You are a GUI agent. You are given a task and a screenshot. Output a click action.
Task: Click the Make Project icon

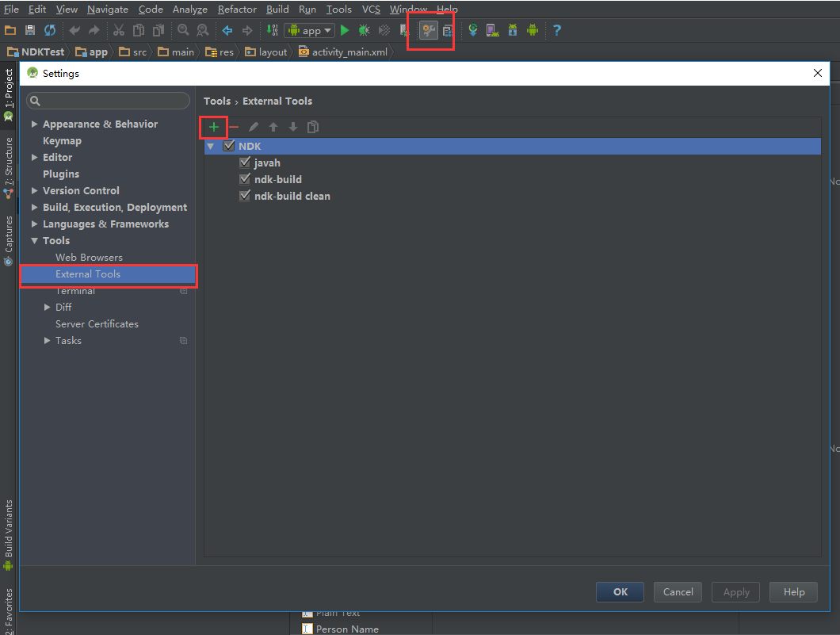click(272, 31)
